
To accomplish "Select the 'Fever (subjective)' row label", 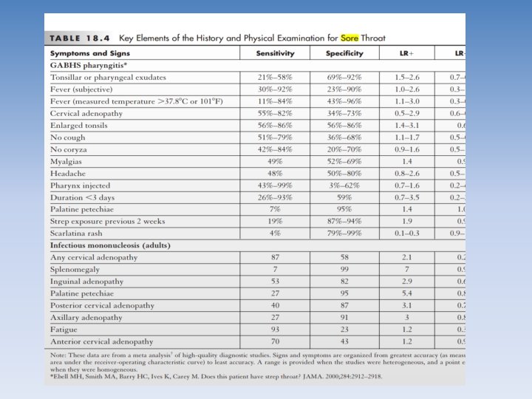I will [81, 89].
